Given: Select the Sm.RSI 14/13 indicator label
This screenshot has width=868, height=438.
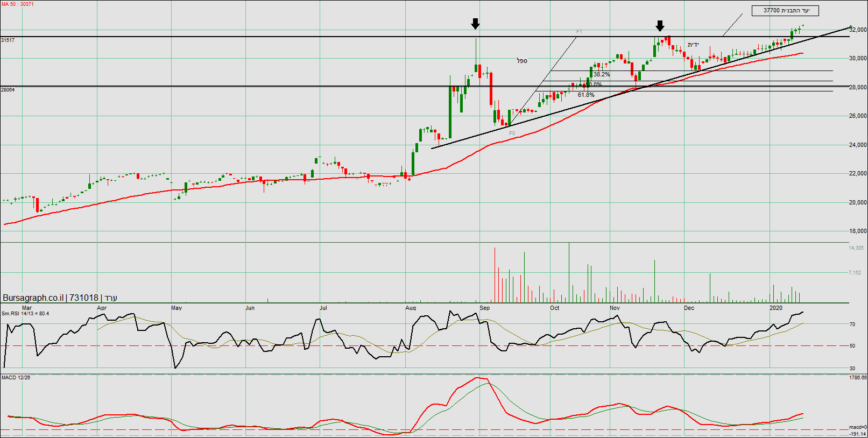Looking at the screenshot, I should 25,314.
